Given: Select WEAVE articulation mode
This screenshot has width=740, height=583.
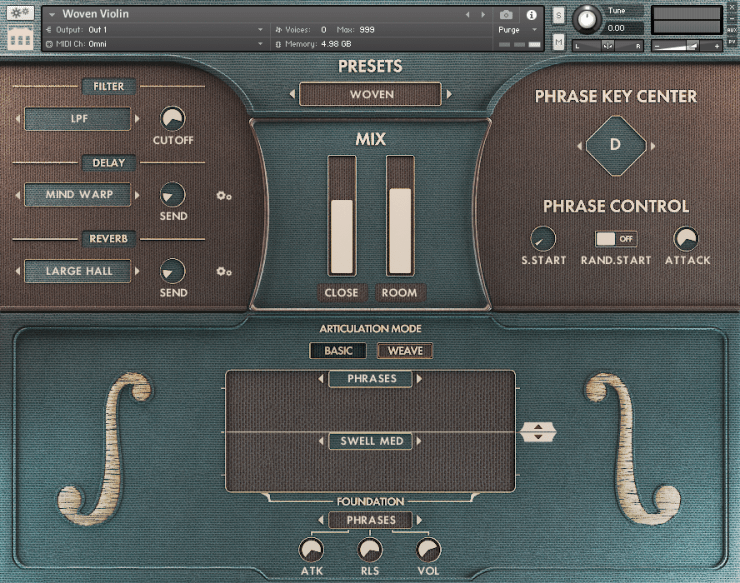Looking at the screenshot, I should click(x=405, y=351).
